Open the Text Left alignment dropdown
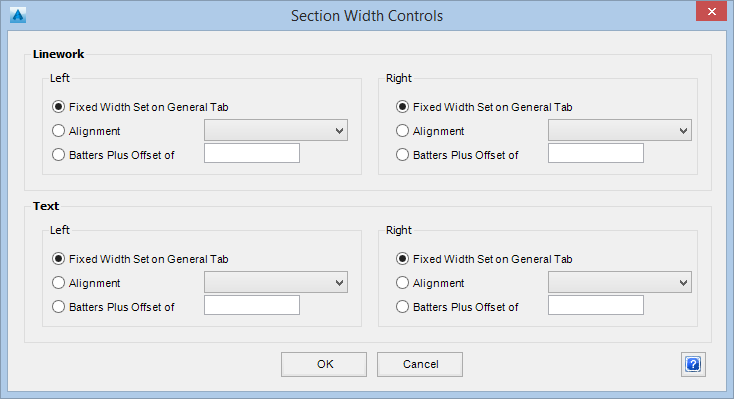Image resolution: width=734 pixels, height=399 pixels. [x=276, y=282]
